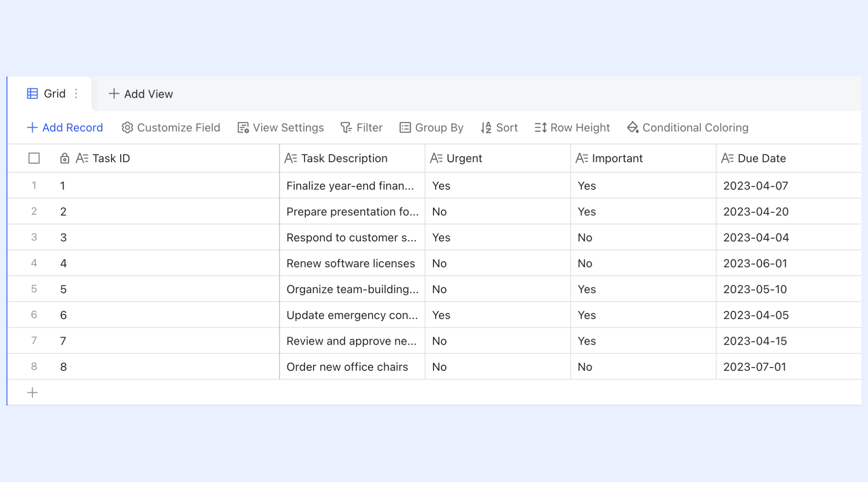Click Urgent cell 'Yes' in row 1

tap(498, 186)
